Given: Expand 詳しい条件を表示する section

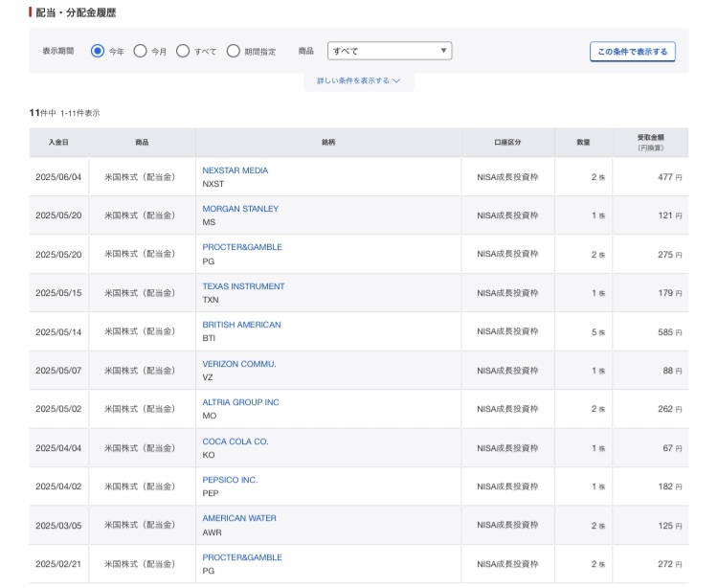Looking at the screenshot, I should click(x=359, y=80).
